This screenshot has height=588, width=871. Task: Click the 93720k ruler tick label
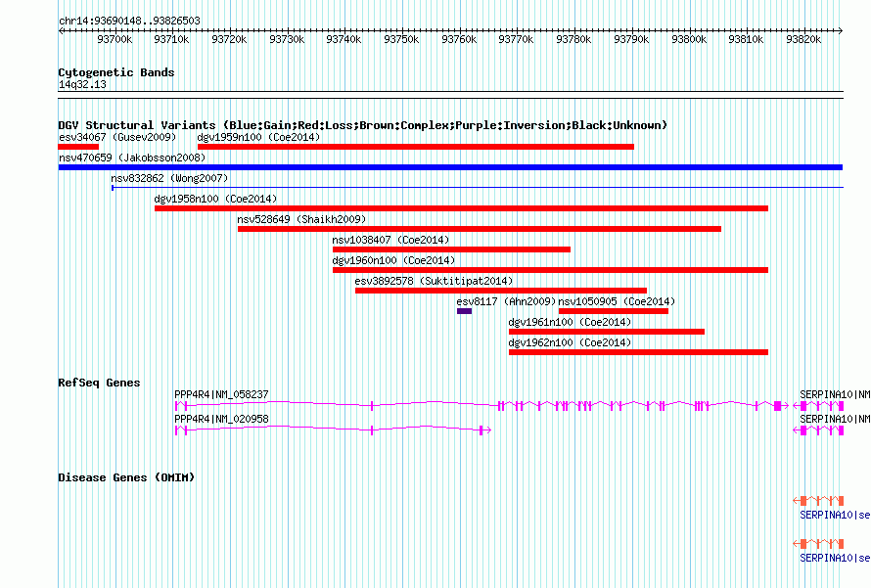coord(229,39)
